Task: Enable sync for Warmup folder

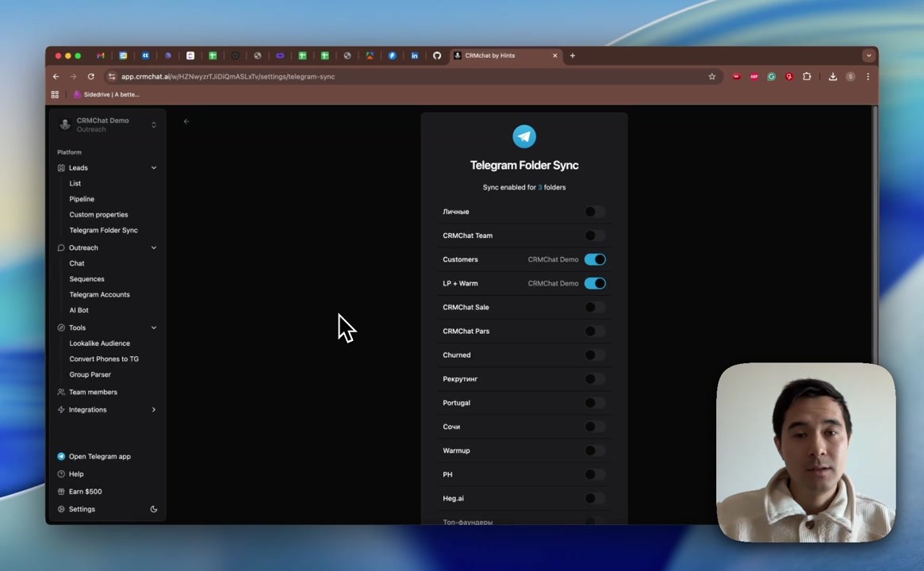Action: pos(595,450)
